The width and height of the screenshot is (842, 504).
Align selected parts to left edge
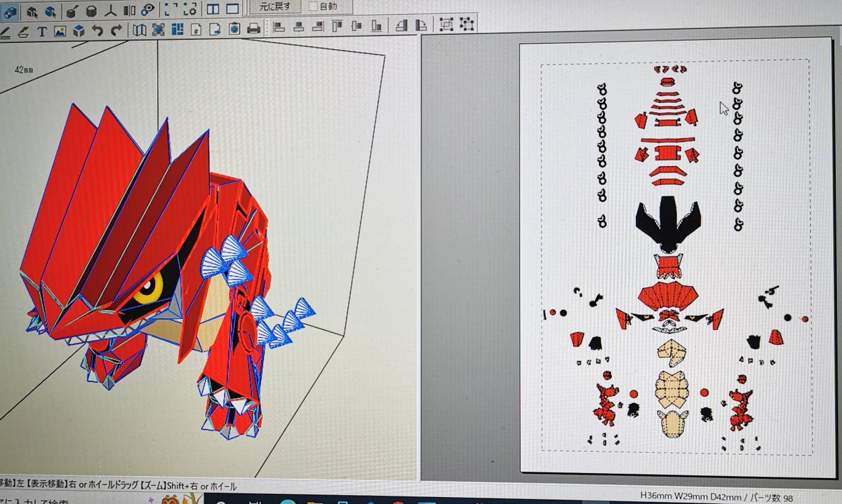[280, 27]
